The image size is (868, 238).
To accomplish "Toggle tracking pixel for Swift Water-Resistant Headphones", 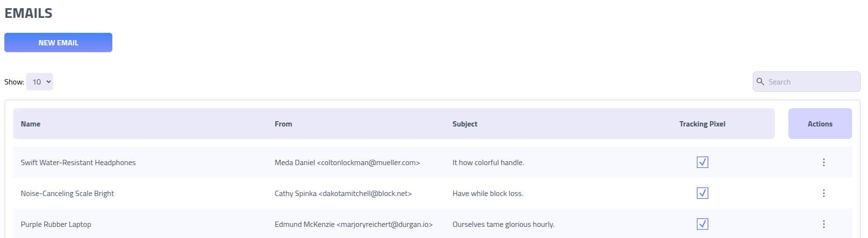I will pos(703,162).
